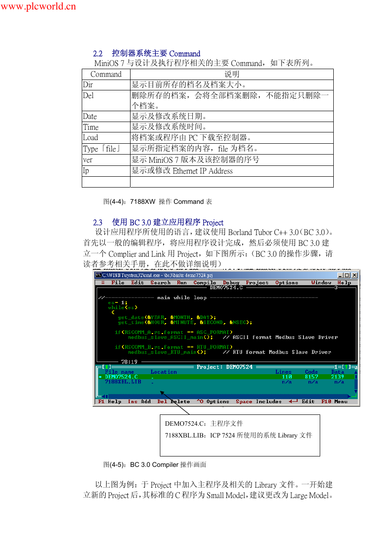This screenshot has height=555, width=392.
Task: Click the File name column header
Action: coord(119,372)
